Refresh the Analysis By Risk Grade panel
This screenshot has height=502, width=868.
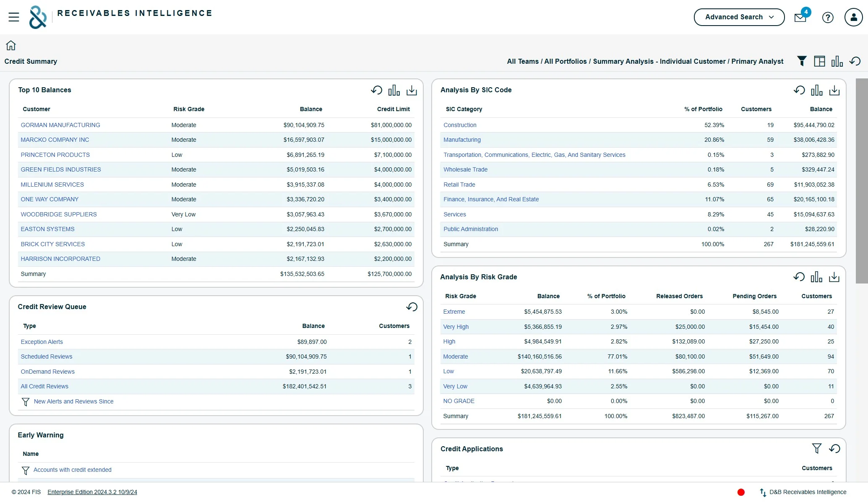tap(799, 277)
